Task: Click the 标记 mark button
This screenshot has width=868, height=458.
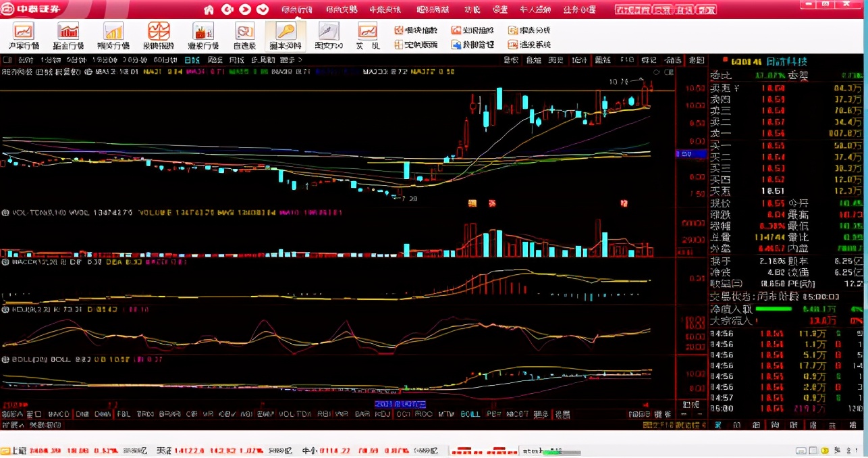Action: point(648,60)
